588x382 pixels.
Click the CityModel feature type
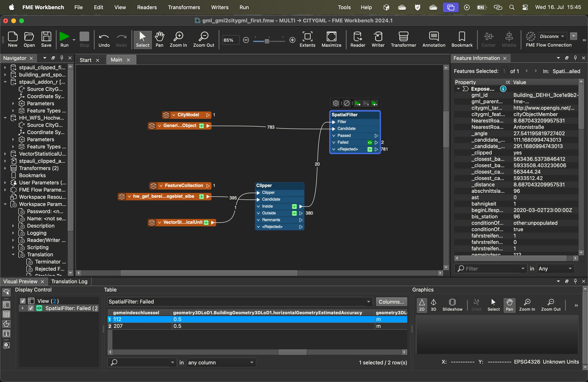tap(187, 115)
